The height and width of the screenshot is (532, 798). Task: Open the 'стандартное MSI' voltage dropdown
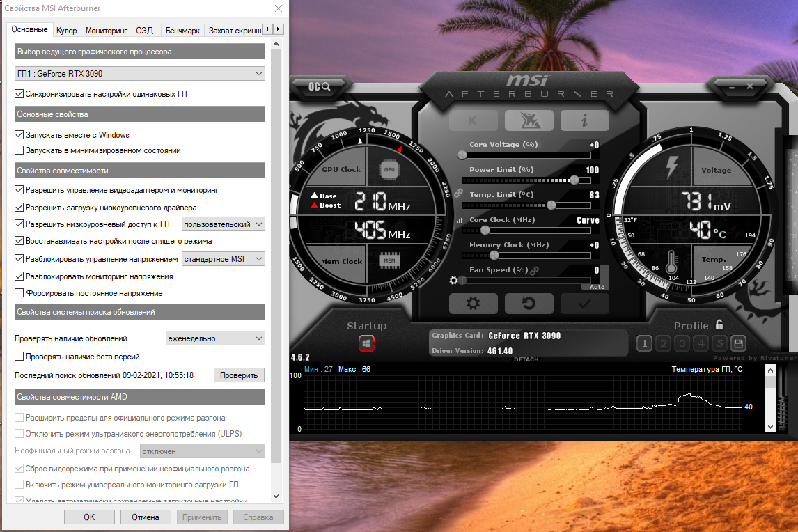point(224,258)
